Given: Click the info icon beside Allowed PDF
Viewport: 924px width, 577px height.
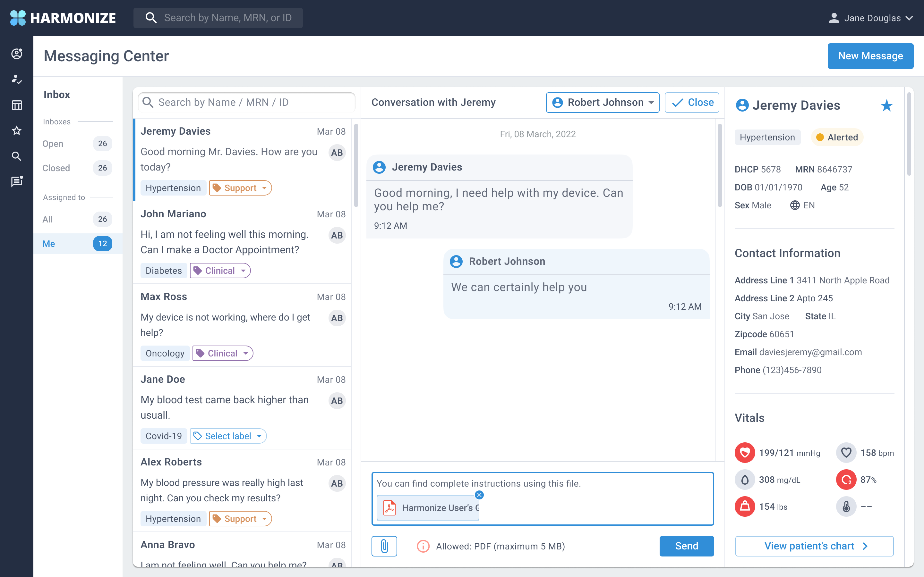Looking at the screenshot, I should pyautogui.click(x=423, y=546).
